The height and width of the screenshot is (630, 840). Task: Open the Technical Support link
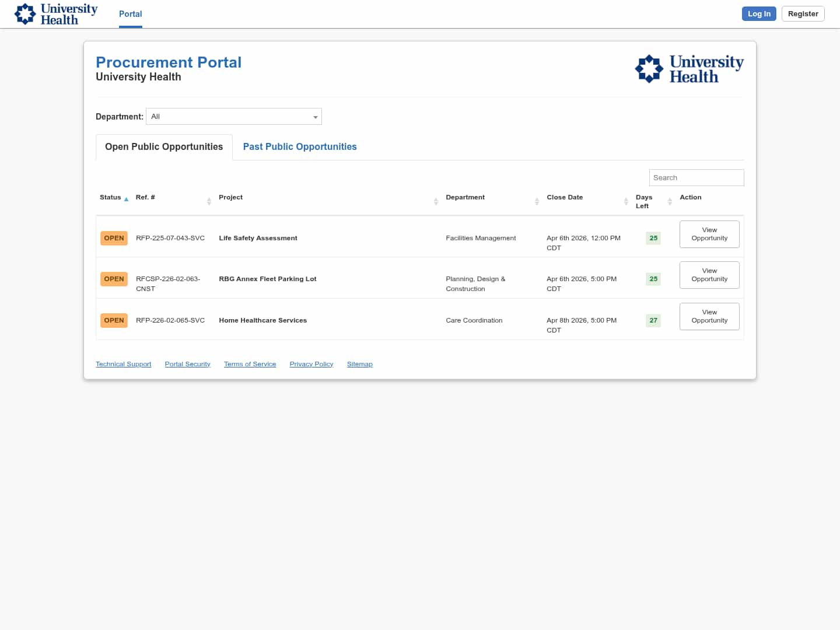[124, 364]
